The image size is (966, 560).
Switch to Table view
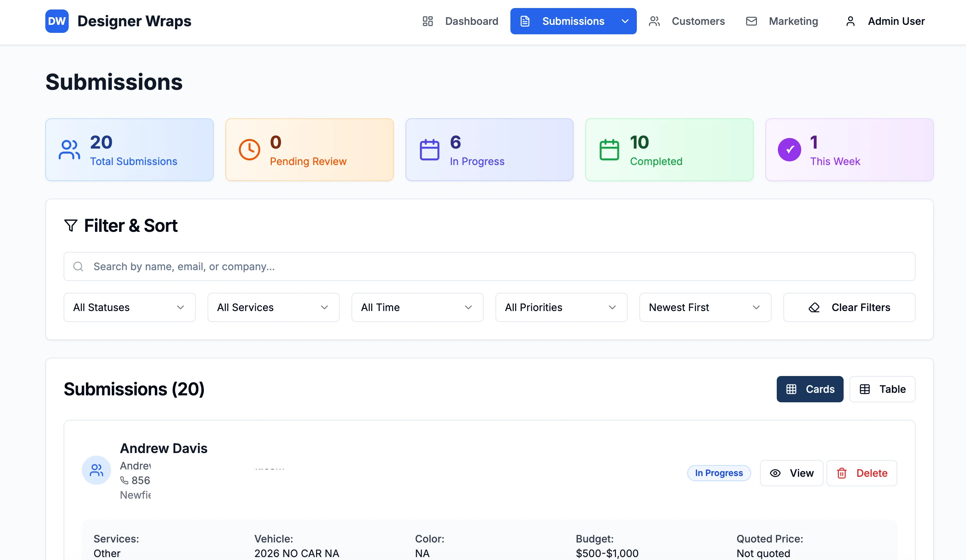coord(882,389)
